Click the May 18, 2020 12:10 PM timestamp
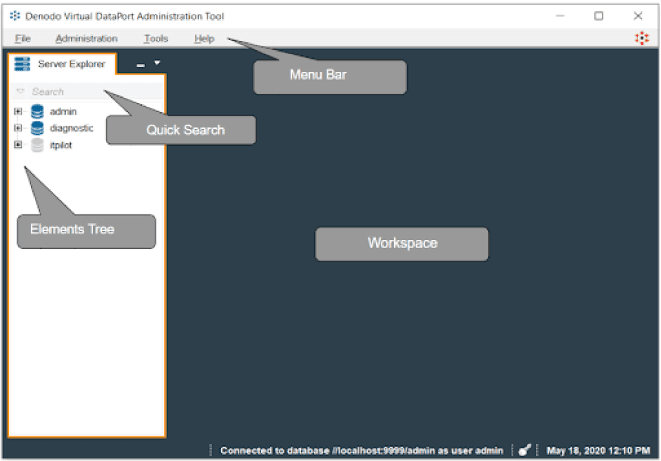This screenshot has height=461, width=661. tap(598, 450)
